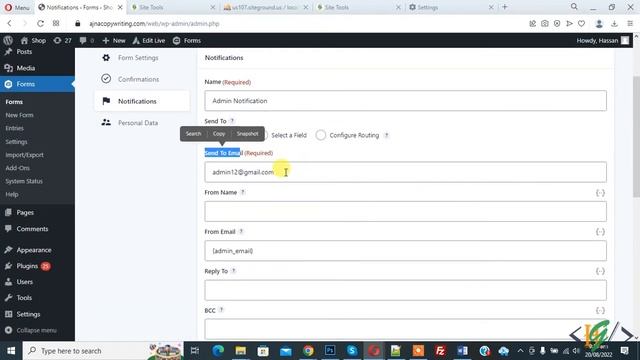Open Windows Start menu
Viewport: 640px width, 360px height.
[11, 351]
